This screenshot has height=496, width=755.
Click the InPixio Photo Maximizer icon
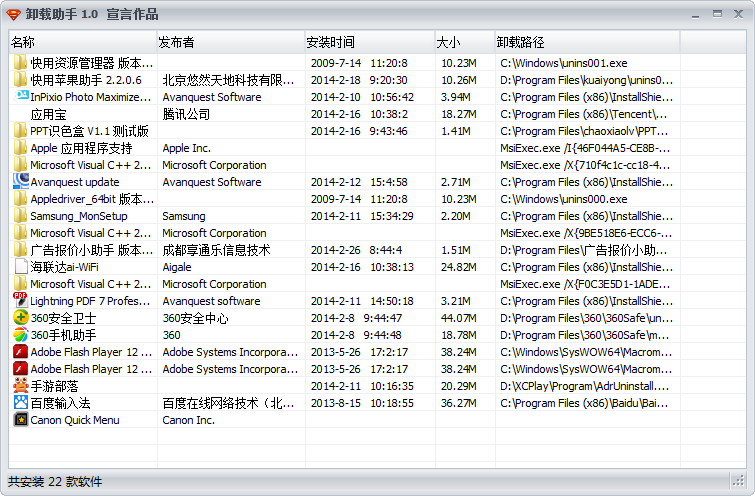point(20,96)
